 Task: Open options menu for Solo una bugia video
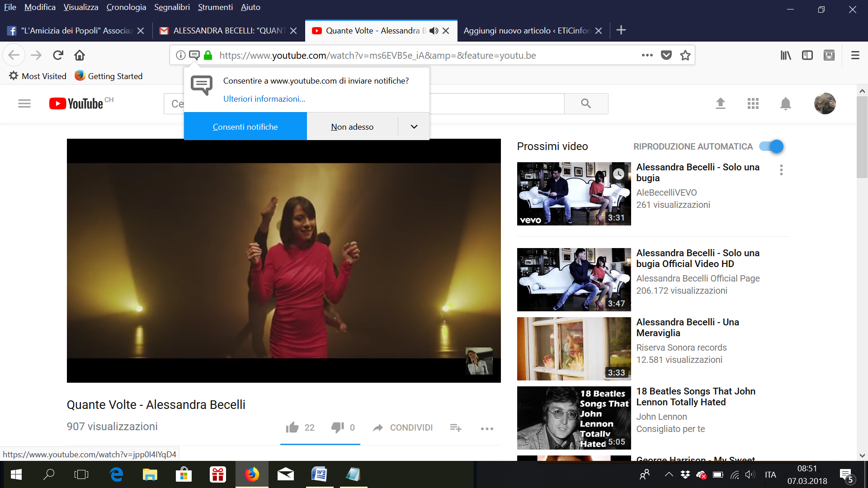pyautogui.click(x=781, y=170)
